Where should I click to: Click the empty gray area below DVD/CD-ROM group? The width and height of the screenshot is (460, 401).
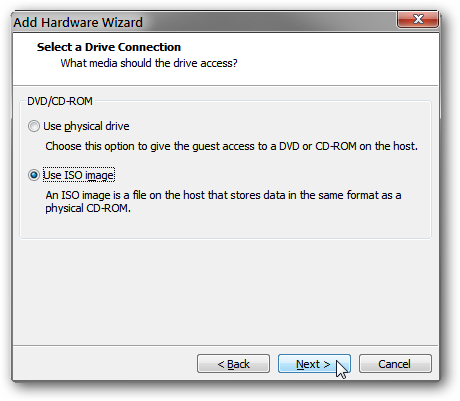225,290
